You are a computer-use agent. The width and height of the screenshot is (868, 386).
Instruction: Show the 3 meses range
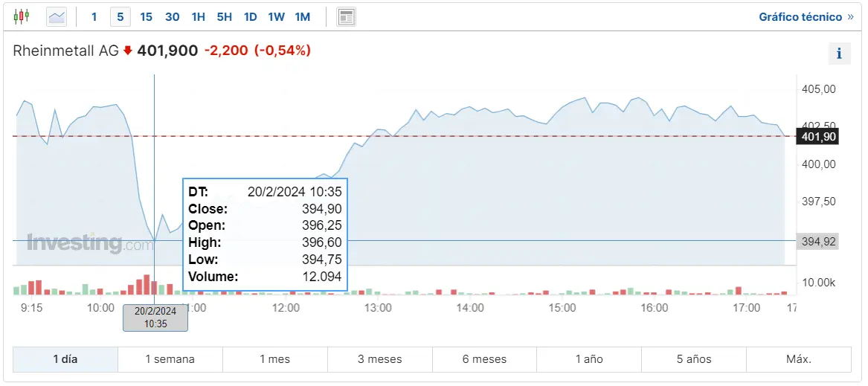coord(379,359)
